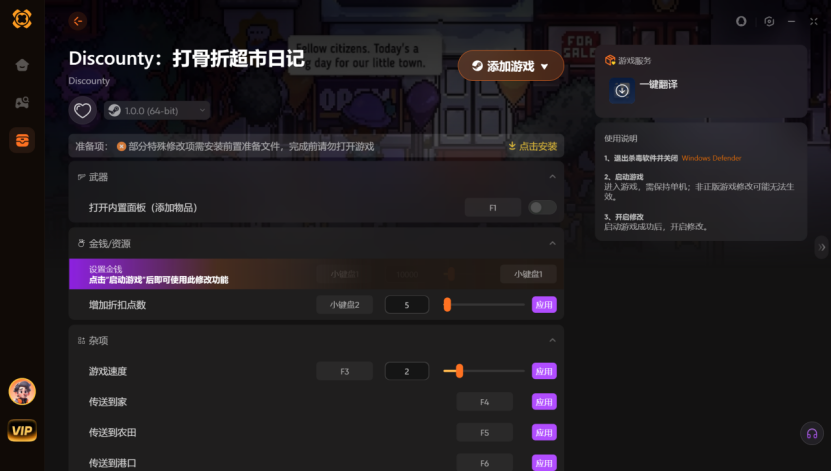The image size is (831, 471).
Task: Click the F1 hotkey box
Action: (x=493, y=208)
